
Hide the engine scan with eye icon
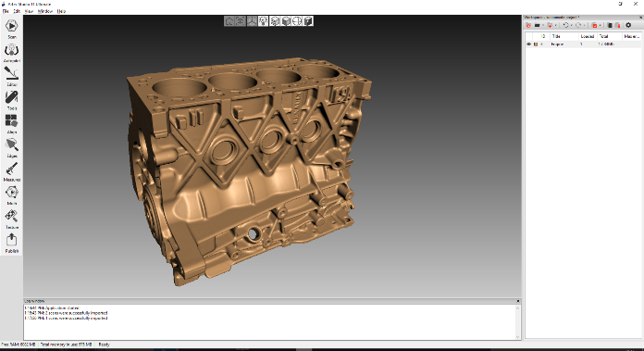[x=529, y=44]
